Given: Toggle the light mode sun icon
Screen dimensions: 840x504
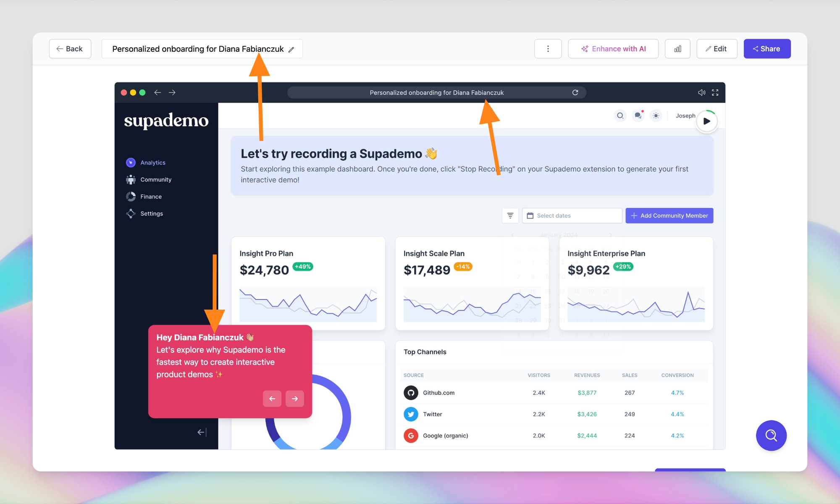Looking at the screenshot, I should 656,115.
